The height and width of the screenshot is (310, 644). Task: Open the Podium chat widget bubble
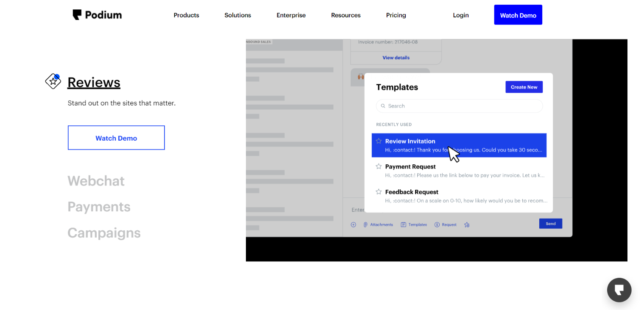619,290
